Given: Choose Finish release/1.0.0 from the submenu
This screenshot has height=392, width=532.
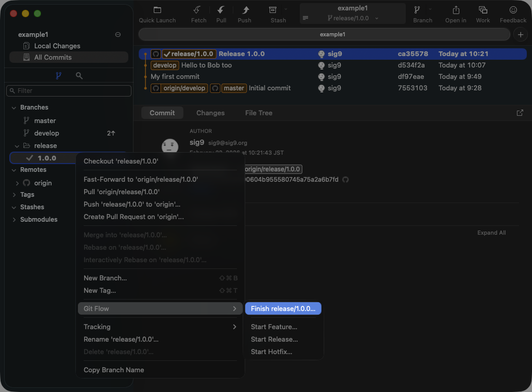Looking at the screenshot, I should tap(283, 308).
